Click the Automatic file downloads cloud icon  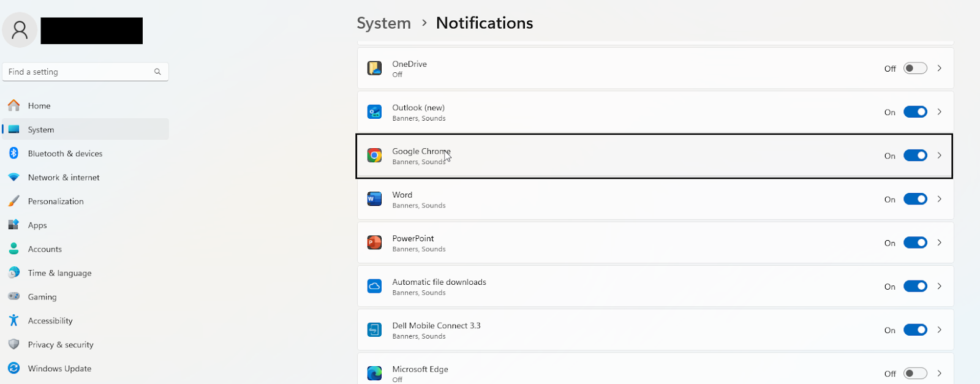[x=374, y=286]
